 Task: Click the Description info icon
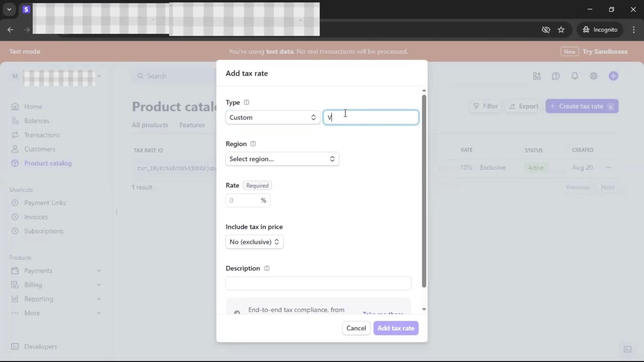tap(267, 268)
